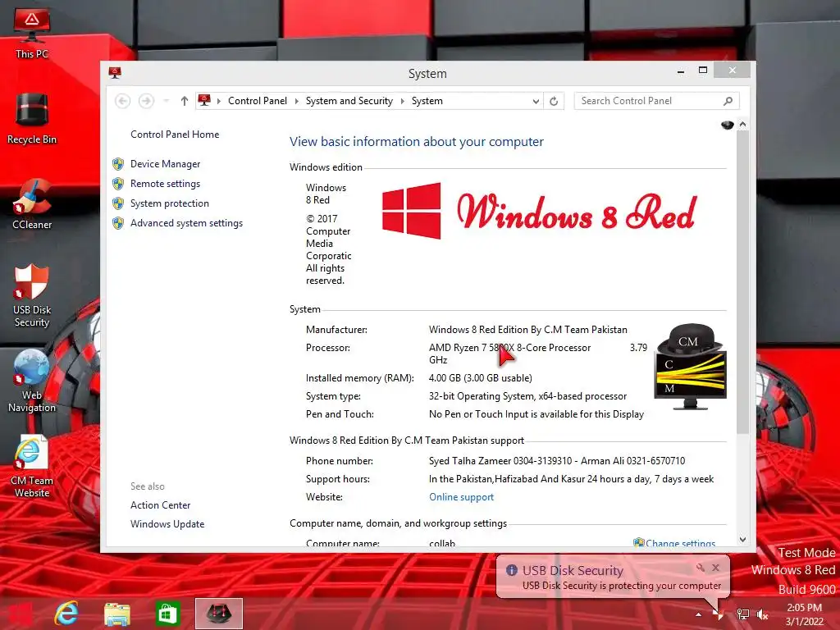Open Device Manager link

click(x=165, y=164)
